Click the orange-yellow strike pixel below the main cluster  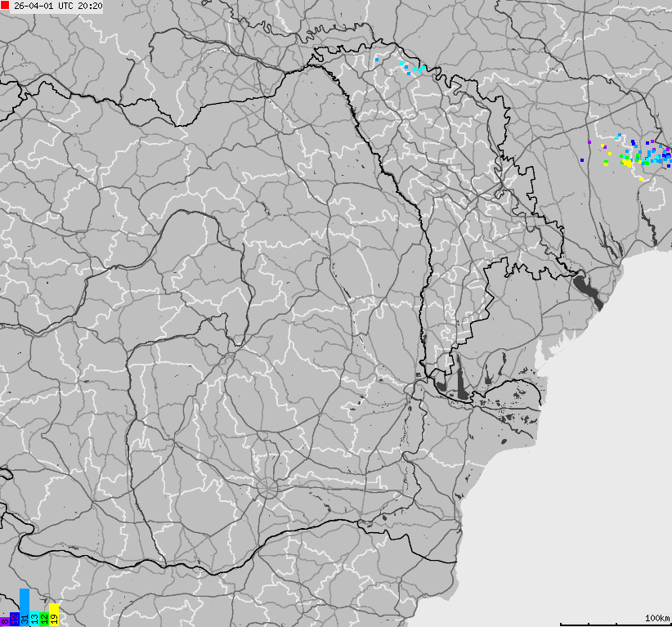coord(640,179)
